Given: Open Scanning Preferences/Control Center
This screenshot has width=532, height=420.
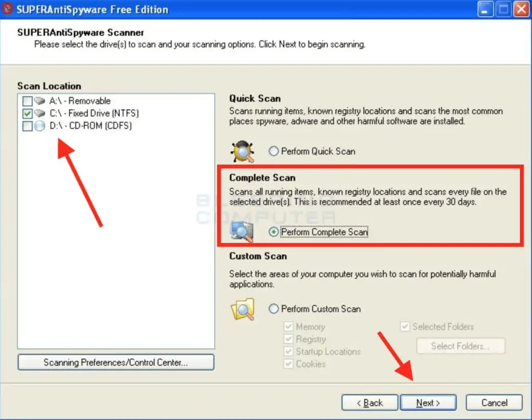Looking at the screenshot, I should 116,362.
